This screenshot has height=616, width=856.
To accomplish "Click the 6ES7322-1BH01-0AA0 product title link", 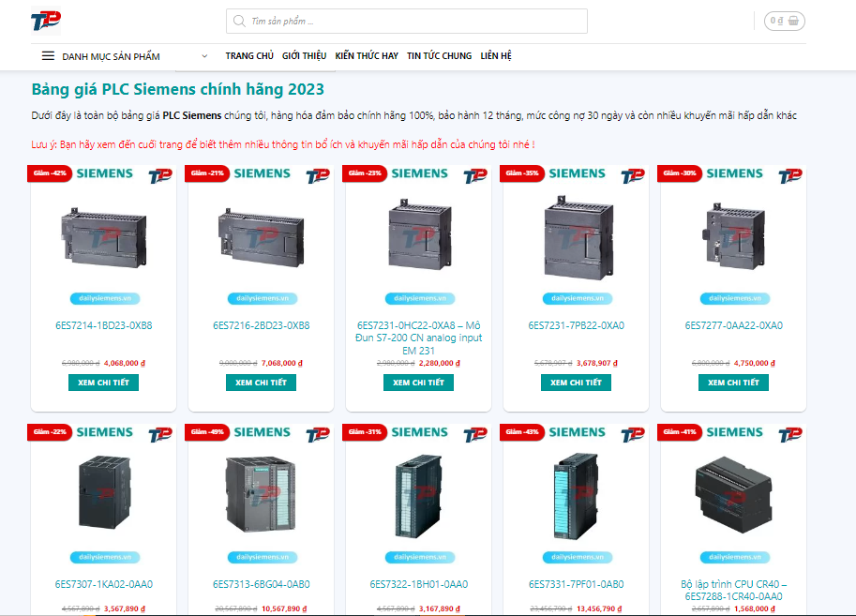I will 419,584.
